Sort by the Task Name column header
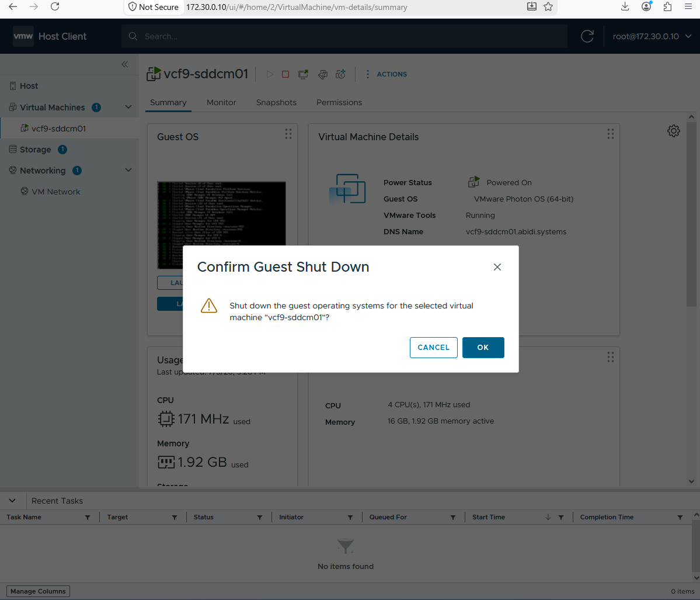 (24, 517)
